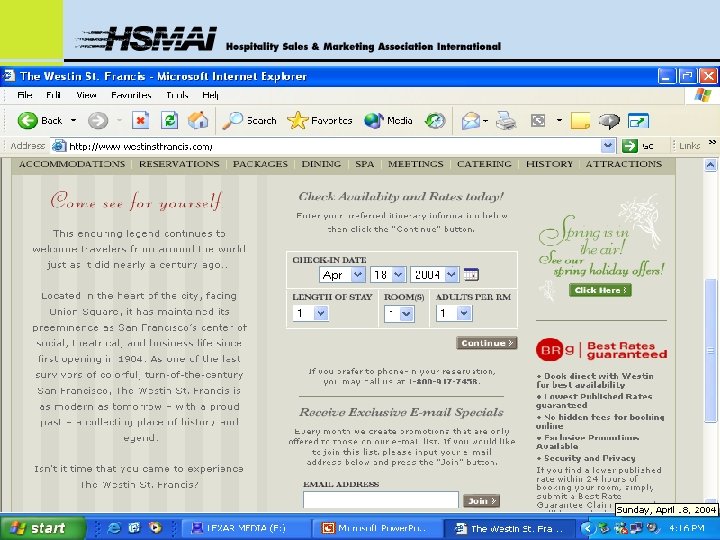Click inside the Email Address field

[380, 500]
